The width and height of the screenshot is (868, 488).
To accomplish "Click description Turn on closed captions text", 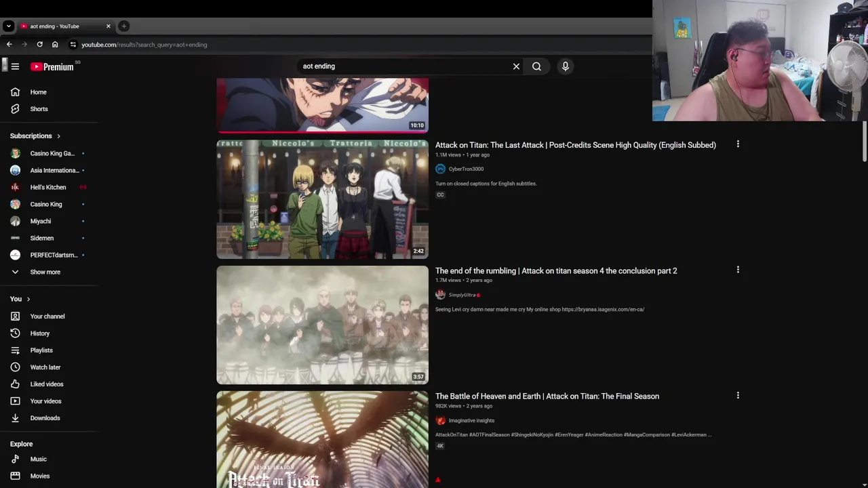I will 486,184.
